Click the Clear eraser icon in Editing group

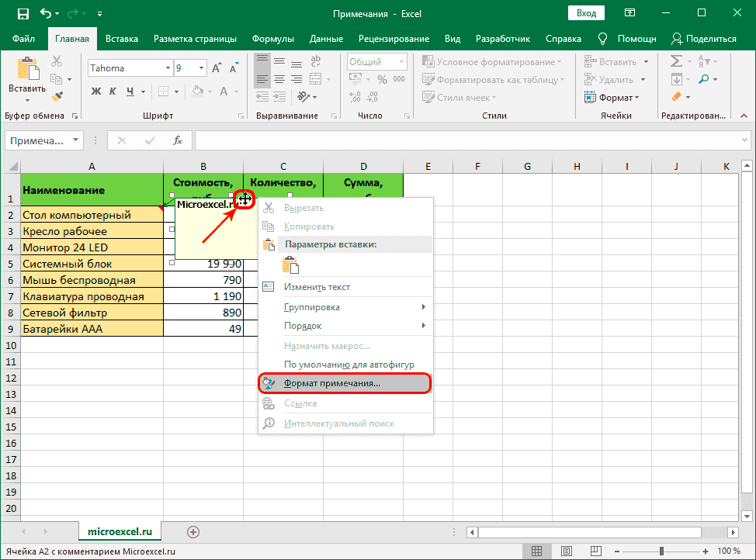tap(677, 98)
